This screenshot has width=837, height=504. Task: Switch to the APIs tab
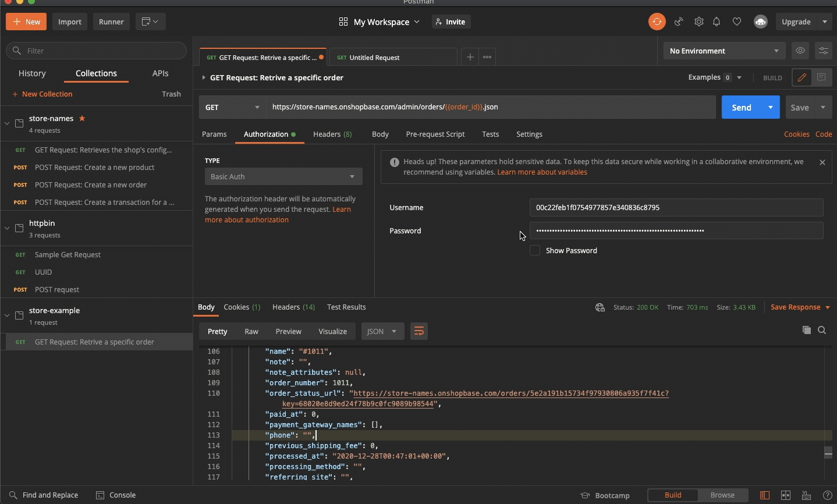[160, 73]
